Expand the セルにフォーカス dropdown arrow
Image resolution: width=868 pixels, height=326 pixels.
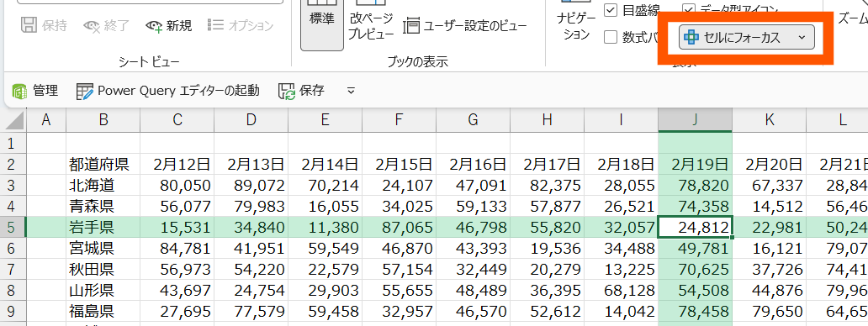pos(802,38)
